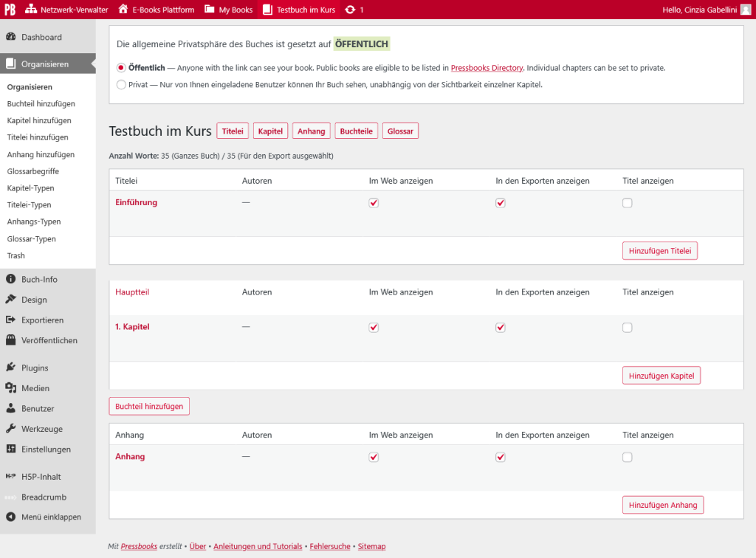Open H5P-Inhalt icon in sidebar
This screenshot has width=756, height=558.
(10, 477)
